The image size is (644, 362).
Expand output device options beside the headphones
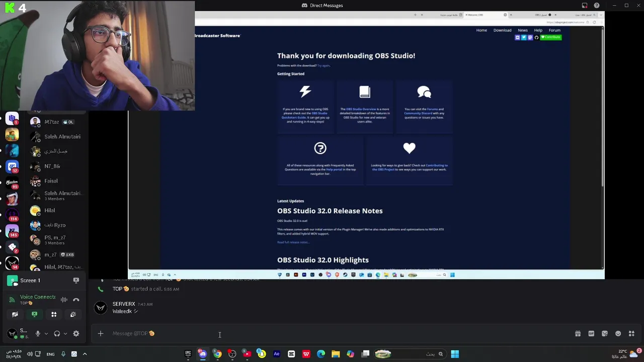(65, 333)
